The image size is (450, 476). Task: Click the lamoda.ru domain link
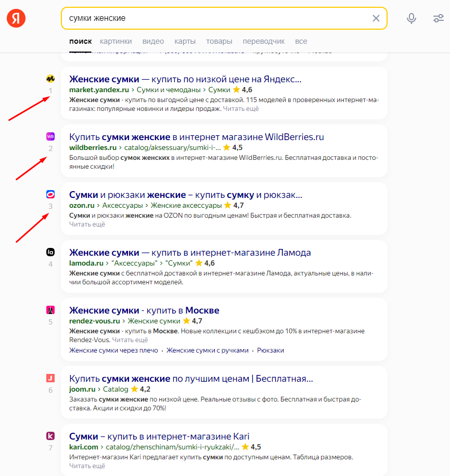coord(86,263)
